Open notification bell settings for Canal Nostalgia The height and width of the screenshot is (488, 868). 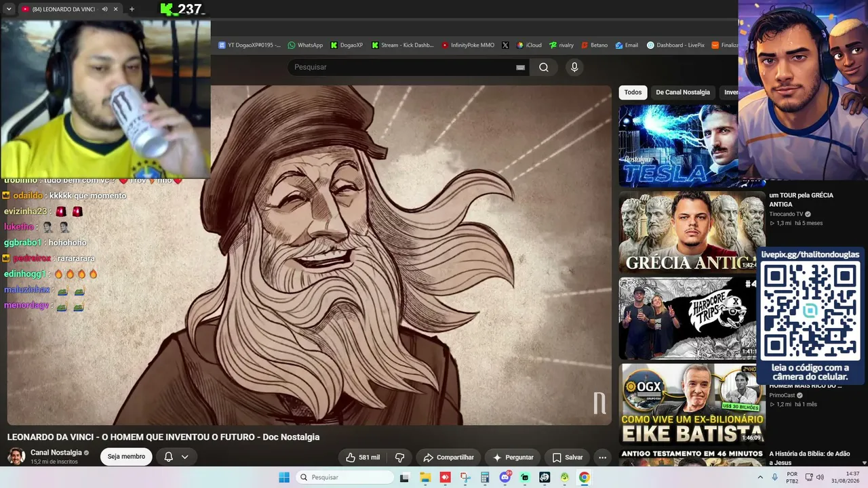click(176, 457)
